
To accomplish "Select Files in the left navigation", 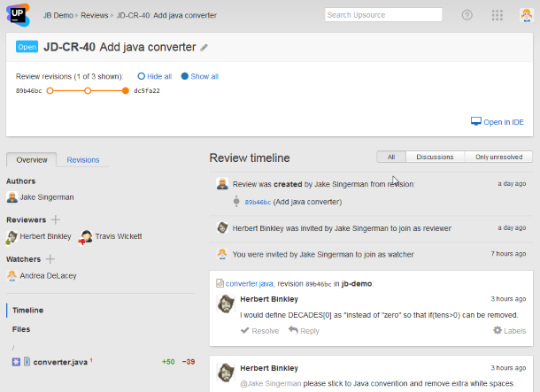I will click(21, 329).
